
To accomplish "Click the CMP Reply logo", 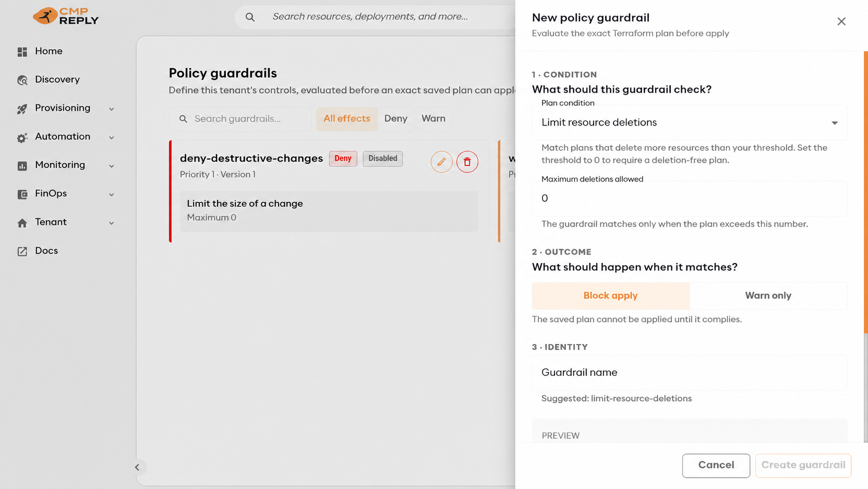I will tap(66, 16).
